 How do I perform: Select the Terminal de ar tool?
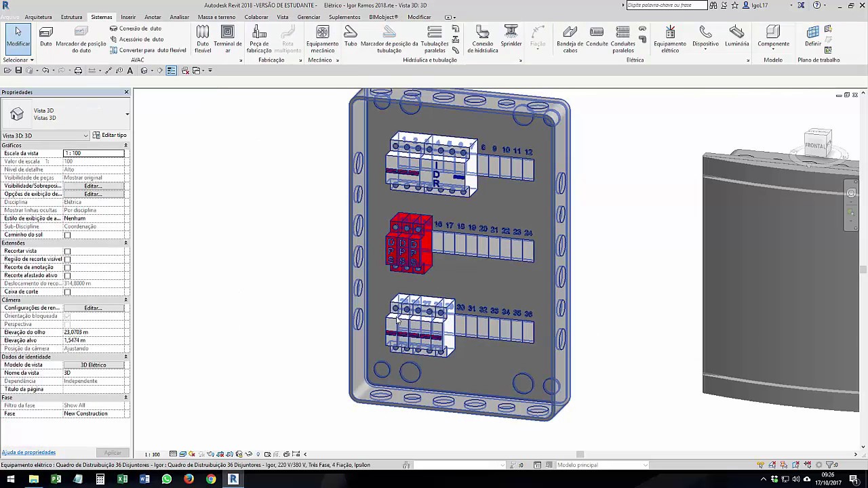(228, 38)
